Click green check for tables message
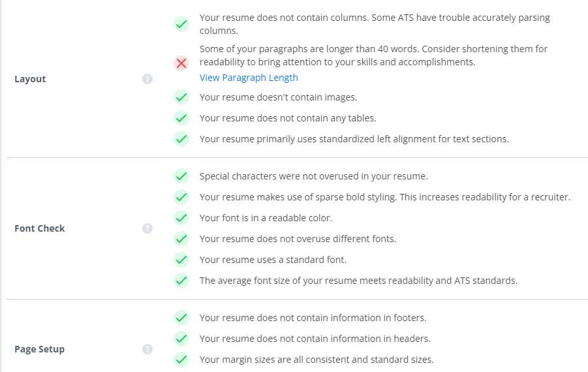Image resolution: width=588 pixels, height=372 pixels. 181,118
